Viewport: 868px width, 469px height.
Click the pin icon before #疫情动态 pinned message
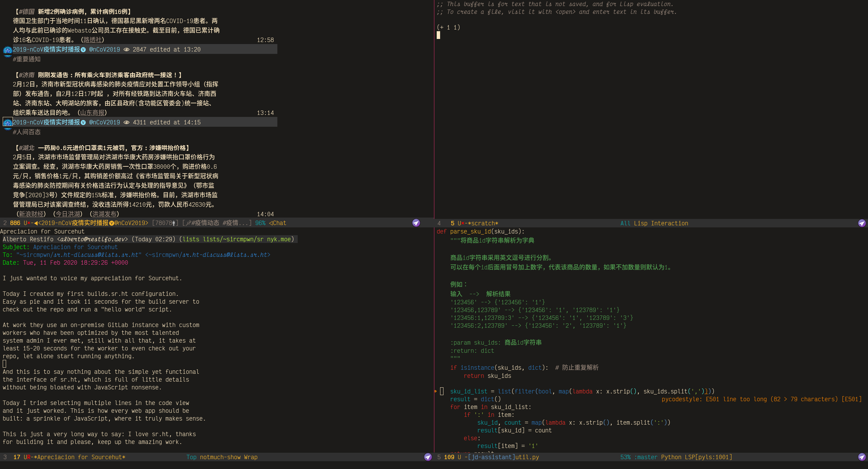click(187, 223)
